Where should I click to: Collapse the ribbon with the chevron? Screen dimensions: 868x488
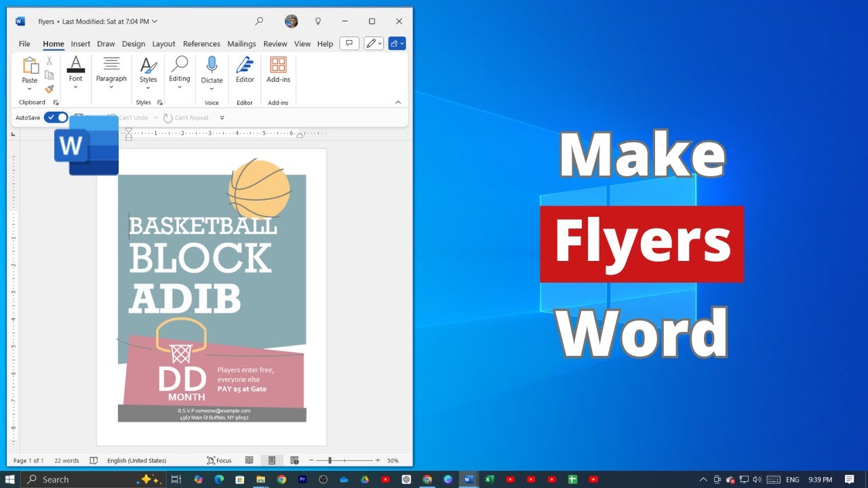pyautogui.click(x=398, y=102)
